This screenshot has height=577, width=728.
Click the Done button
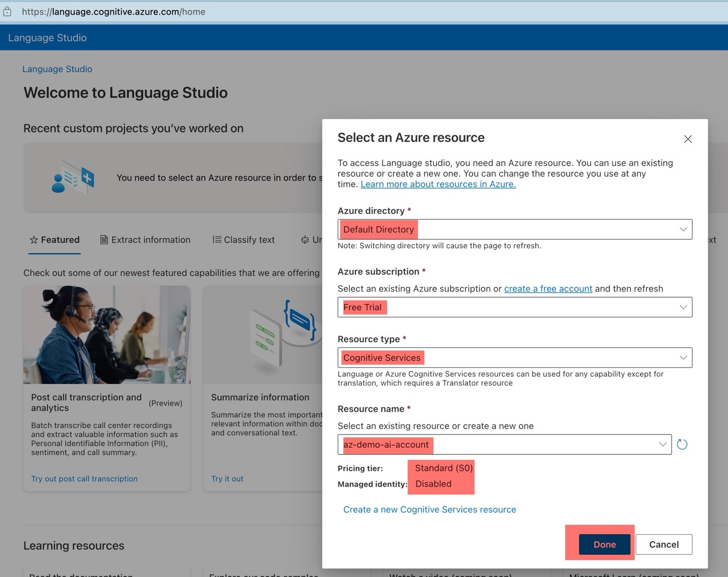tap(604, 544)
